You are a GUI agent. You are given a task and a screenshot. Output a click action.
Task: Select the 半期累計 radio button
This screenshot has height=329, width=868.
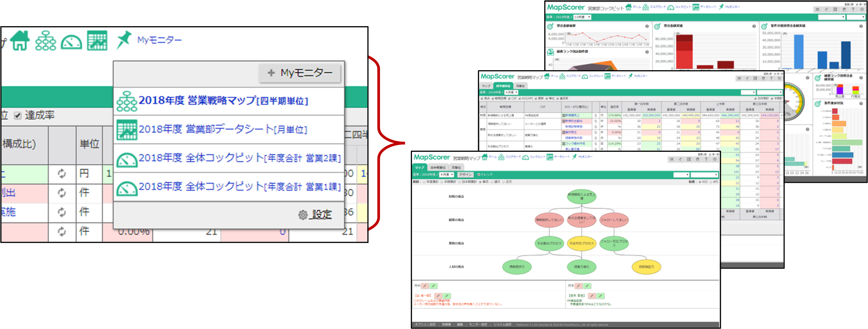pos(442,182)
